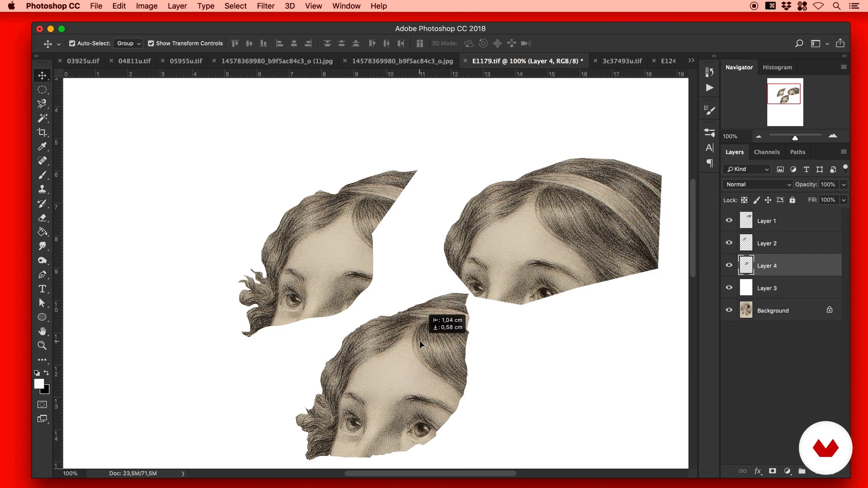Open the layer style fx menu
The height and width of the screenshot is (488, 868).
pyautogui.click(x=758, y=471)
